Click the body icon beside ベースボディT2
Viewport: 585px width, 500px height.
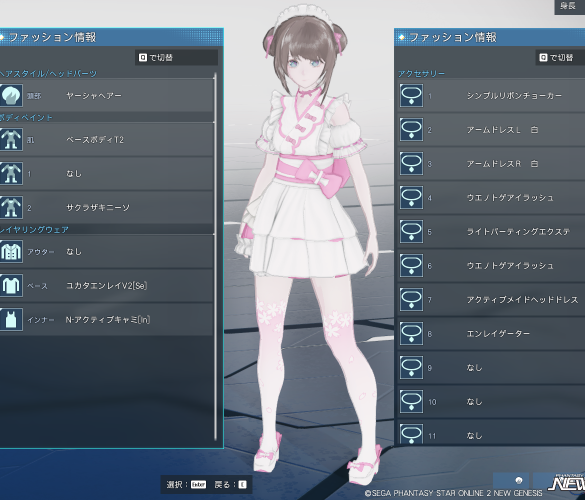click(11, 140)
